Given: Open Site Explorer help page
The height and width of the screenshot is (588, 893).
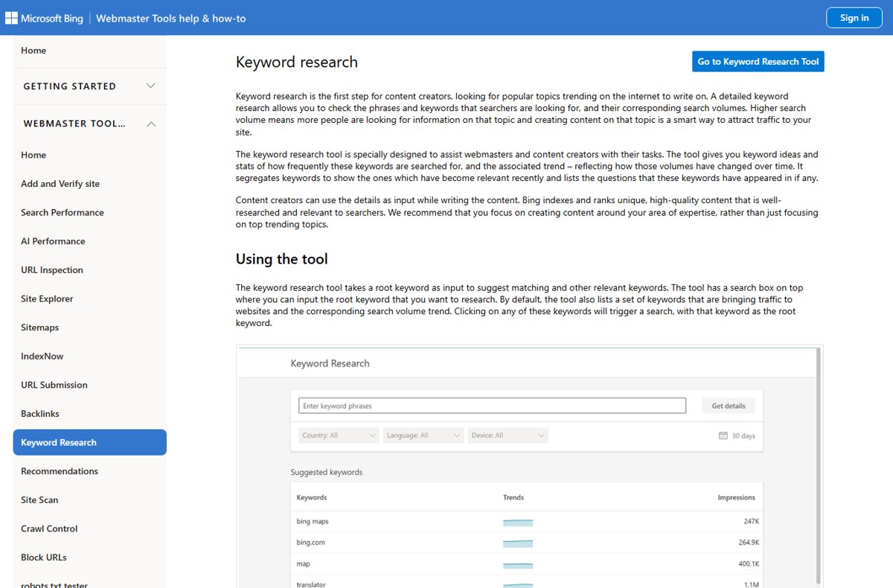Looking at the screenshot, I should pyautogui.click(x=47, y=298).
